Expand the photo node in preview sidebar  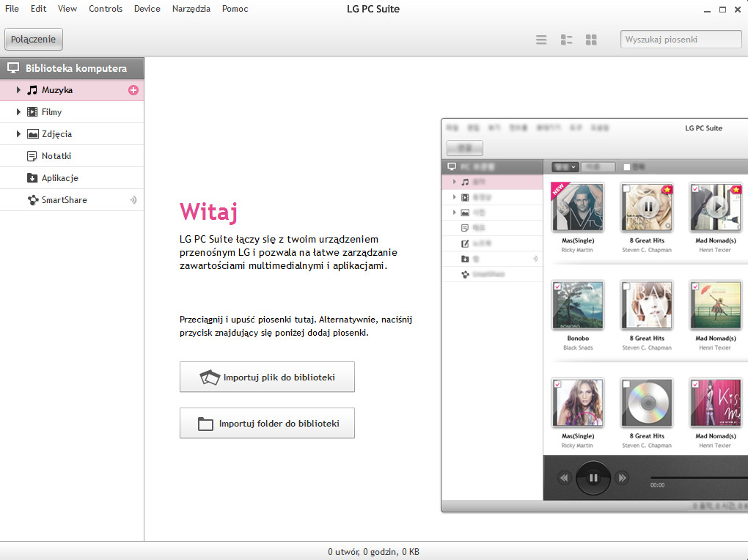pyautogui.click(x=454, y=213)
